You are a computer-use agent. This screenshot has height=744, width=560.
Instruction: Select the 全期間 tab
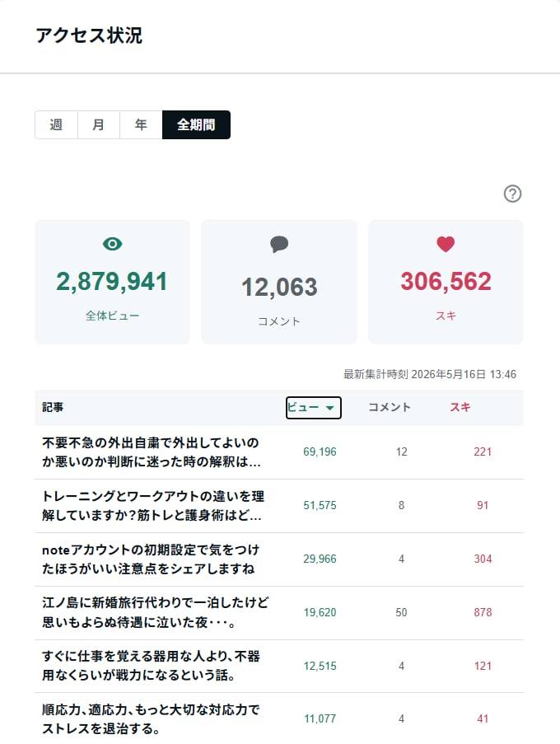coord(196,124)
